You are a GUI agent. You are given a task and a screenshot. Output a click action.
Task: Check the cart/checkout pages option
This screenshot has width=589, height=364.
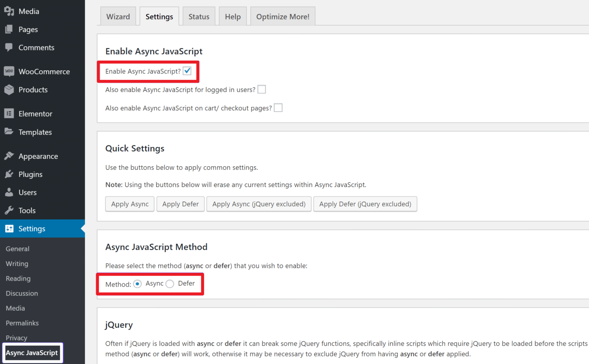click(x=278, y=108)
